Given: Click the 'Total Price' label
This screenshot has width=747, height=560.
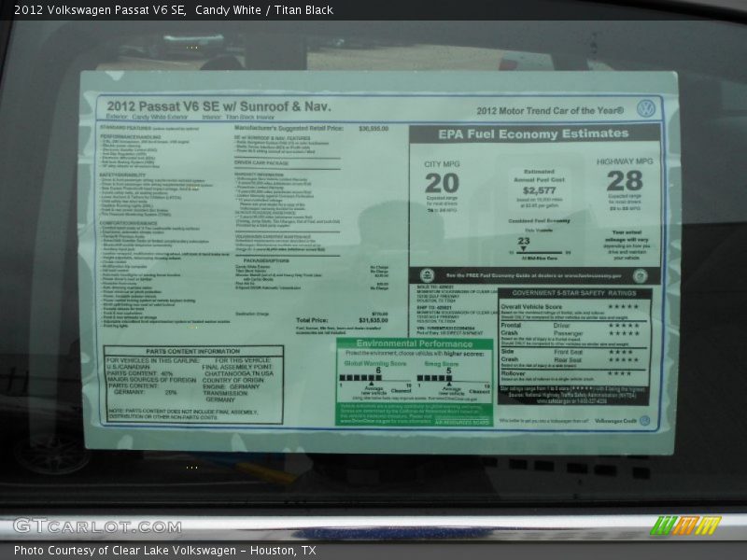Looking at the screenshot, I should (312, 320).
